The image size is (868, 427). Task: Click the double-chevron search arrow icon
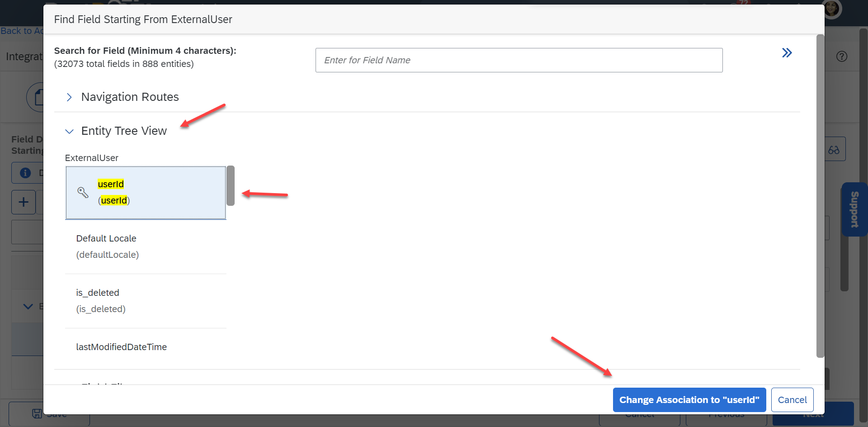point(787,53)
